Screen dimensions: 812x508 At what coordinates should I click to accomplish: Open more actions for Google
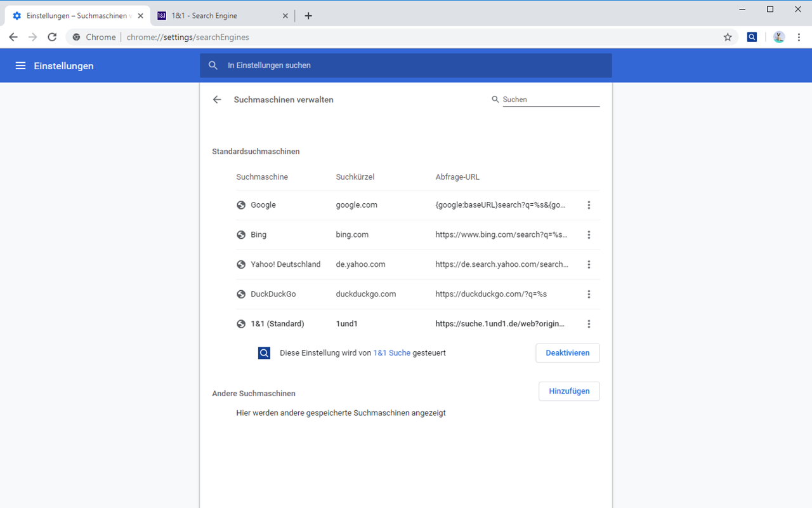tap(589, 205)
